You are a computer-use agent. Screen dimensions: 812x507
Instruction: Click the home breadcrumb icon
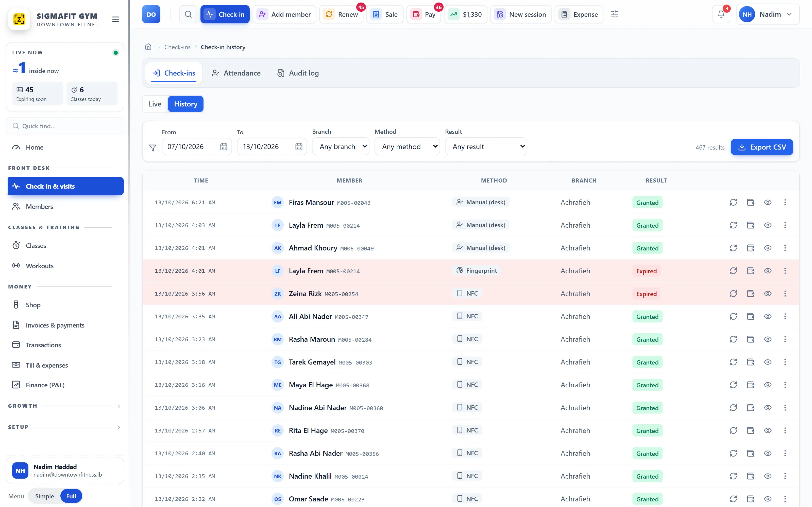pos(148,47)
